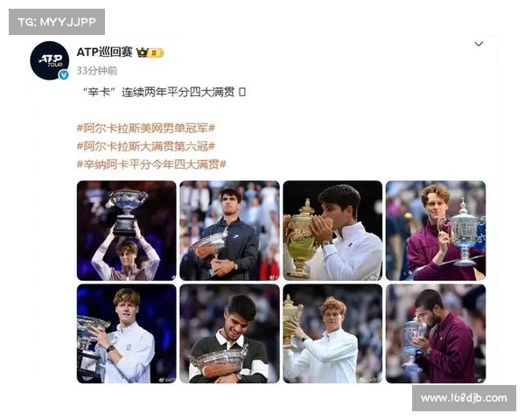Open photo of player in white raising golden cup
The image size is (525, 420).
(x=332, y=333)
